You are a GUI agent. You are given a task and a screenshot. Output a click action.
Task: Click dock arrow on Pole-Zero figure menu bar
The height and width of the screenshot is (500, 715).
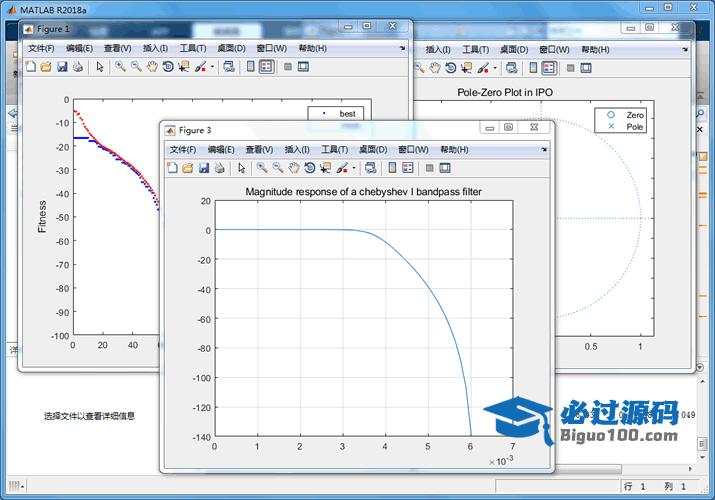click(685, 49)
